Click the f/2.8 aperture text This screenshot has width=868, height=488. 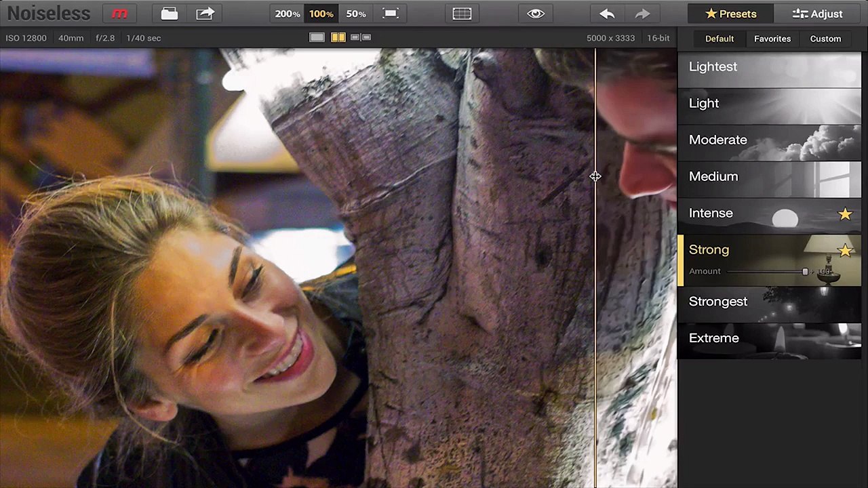tap(105, 38)
